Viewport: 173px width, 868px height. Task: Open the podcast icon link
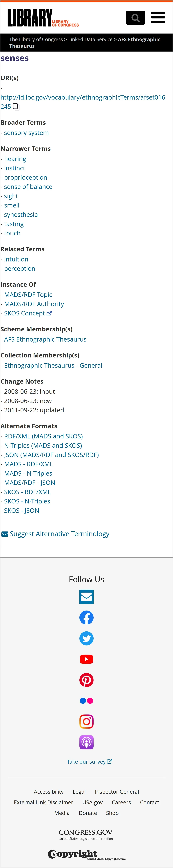(x=86, y=742)
